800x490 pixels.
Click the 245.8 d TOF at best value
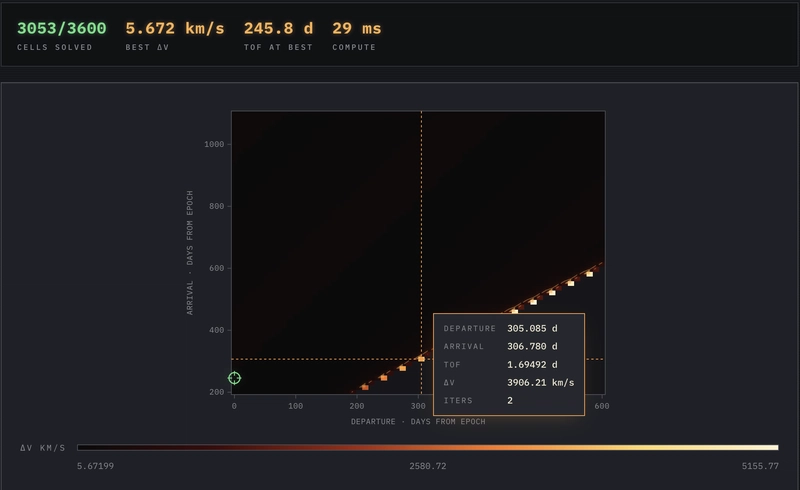tap(279, 29)
